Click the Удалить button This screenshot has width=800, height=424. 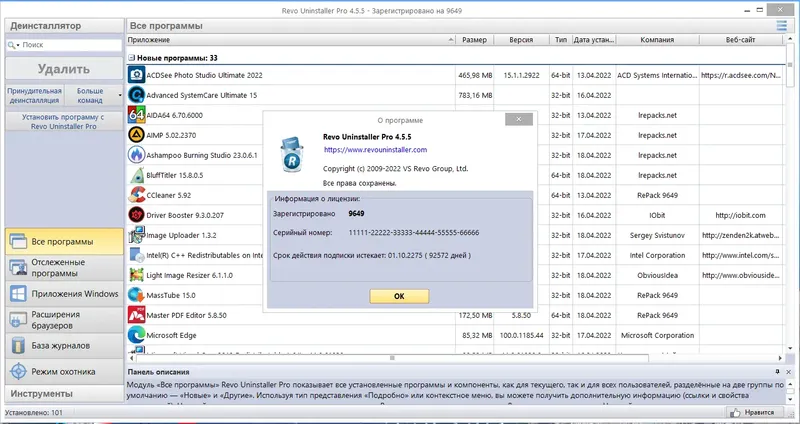64,68
